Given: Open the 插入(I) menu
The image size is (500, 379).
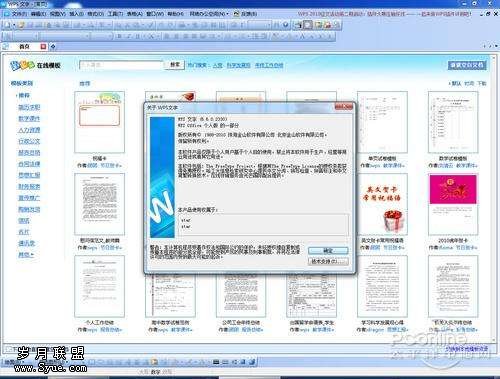Looking at the screenshot, I should [76, 14].
